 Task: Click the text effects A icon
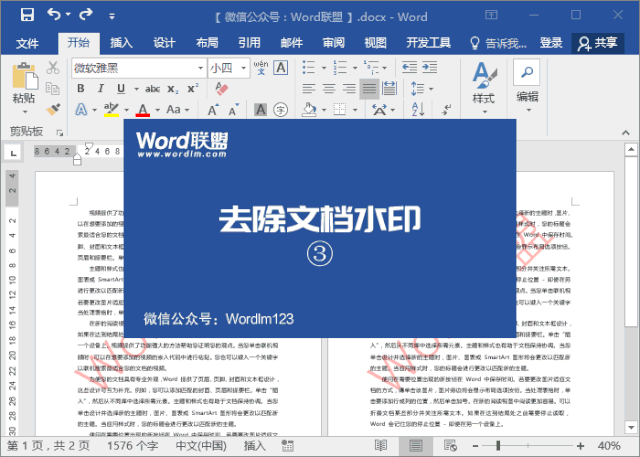(x=81, y=109)
